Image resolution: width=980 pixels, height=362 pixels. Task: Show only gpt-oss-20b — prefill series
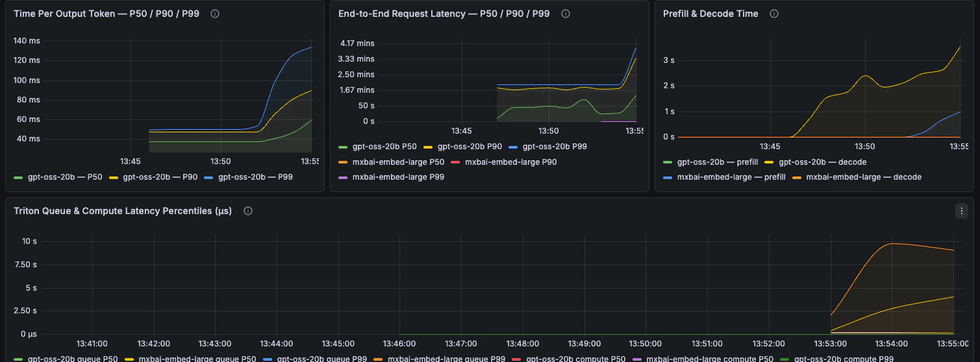(x=718, y=162)
